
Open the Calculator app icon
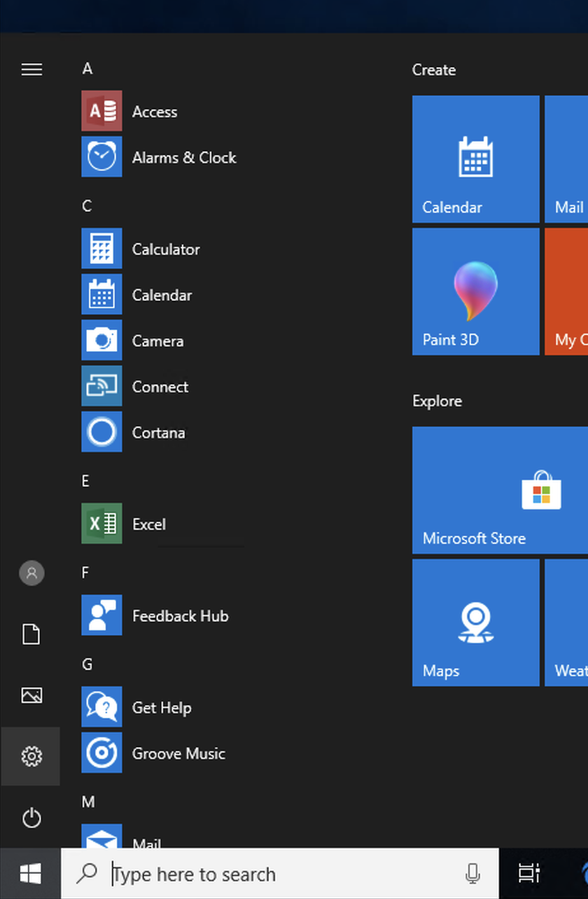tap(102, 248)
